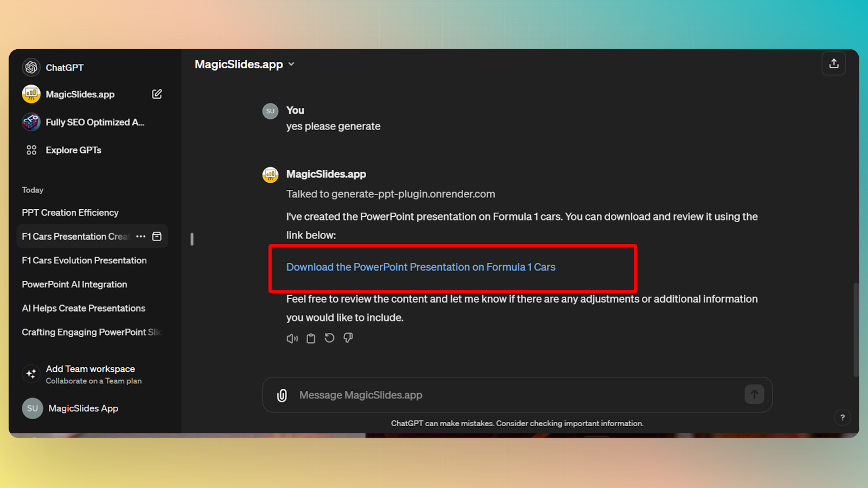Copy the response using the clipboard icon
Screen dimensions: 868x488
tap(310, 338)
